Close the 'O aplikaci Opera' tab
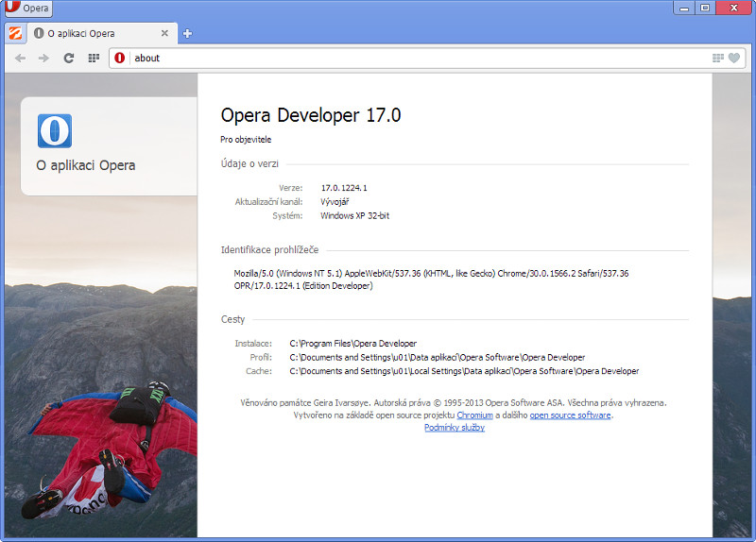 164,33
